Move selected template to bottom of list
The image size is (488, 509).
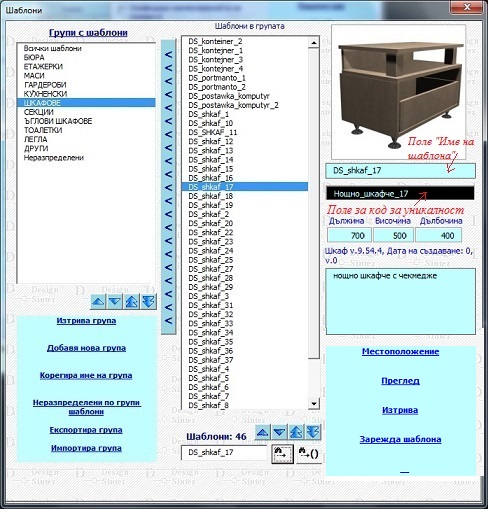coord(313,433)
